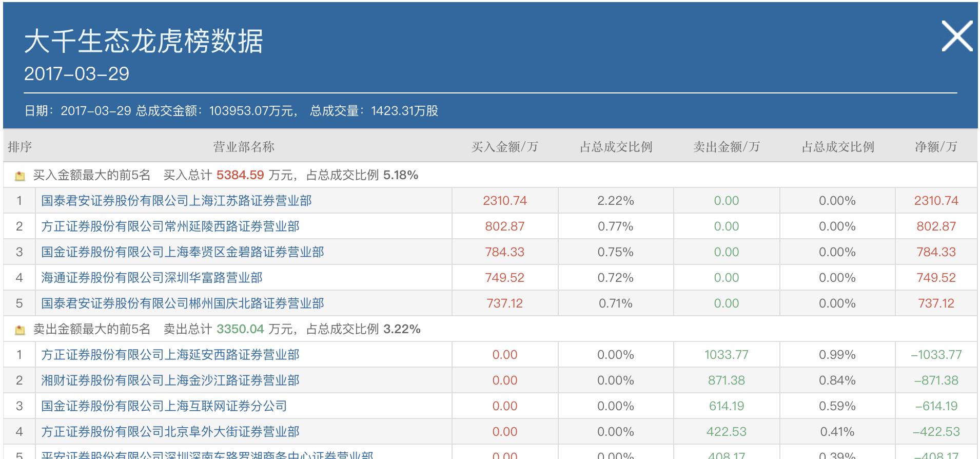
Task: Open 方正证券常州延陵西路证券营业部 link
Action: click(x=170, y=226)
